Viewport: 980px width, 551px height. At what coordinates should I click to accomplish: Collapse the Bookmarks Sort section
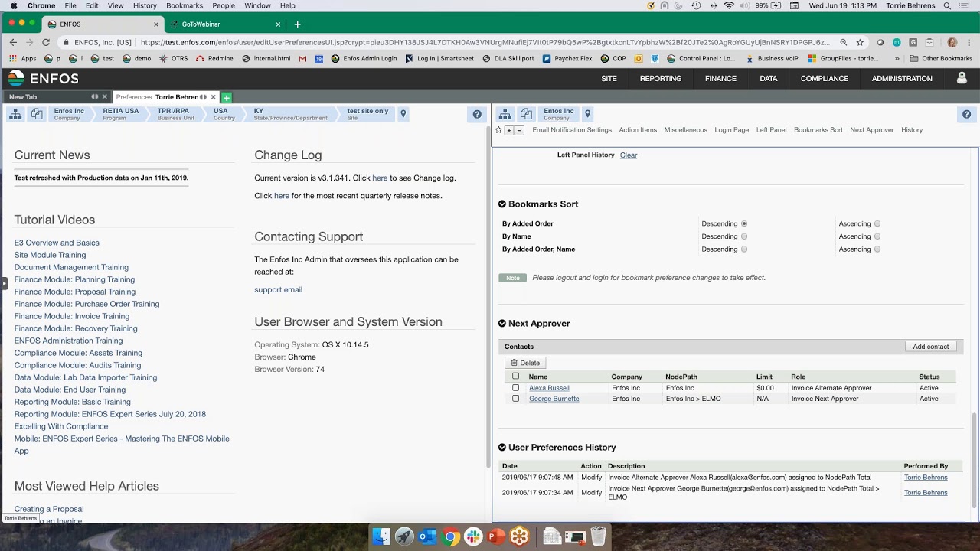pyautogui.click(x=502, y=204)
